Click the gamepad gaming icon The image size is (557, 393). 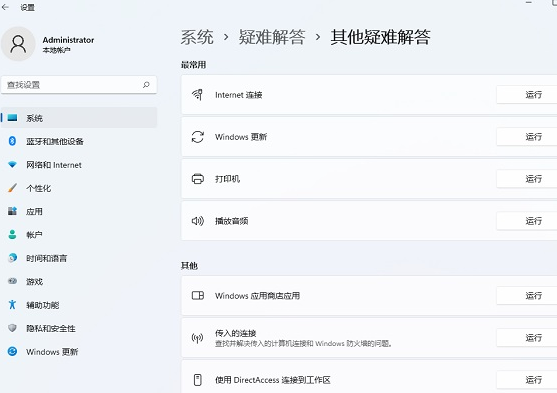pos(12,281)
